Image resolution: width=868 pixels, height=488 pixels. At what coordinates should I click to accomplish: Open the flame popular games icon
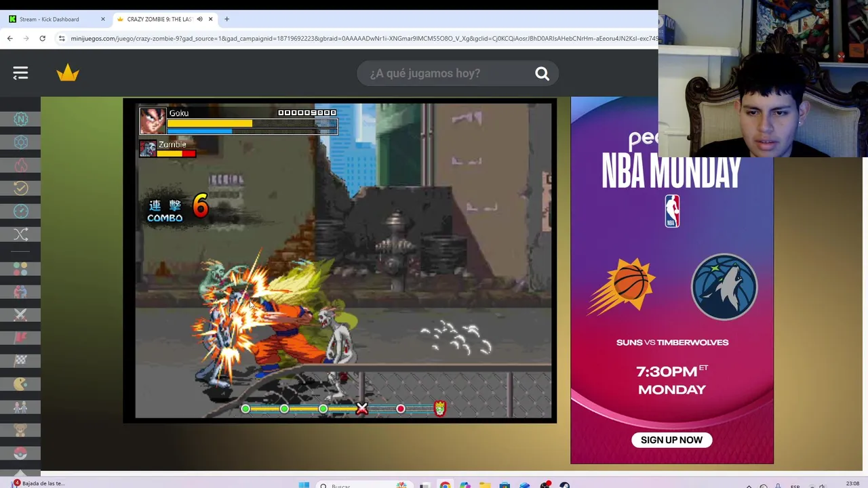(x=21, y=165)
